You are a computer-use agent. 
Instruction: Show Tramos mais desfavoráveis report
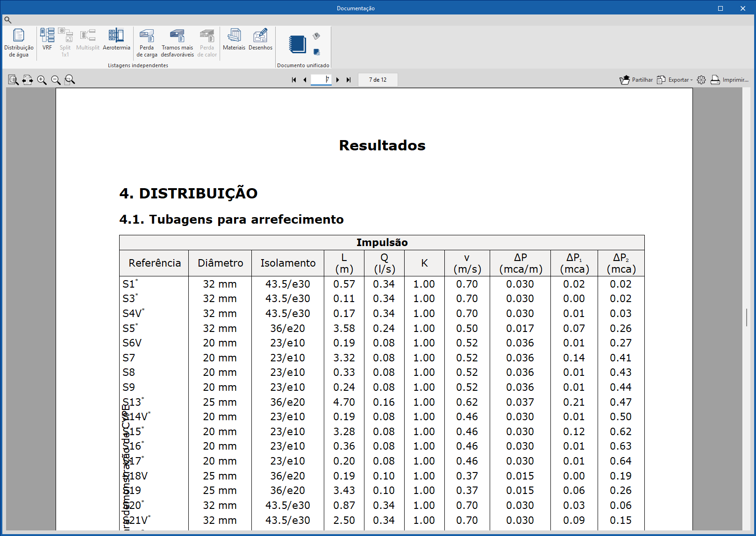point(177,42)
